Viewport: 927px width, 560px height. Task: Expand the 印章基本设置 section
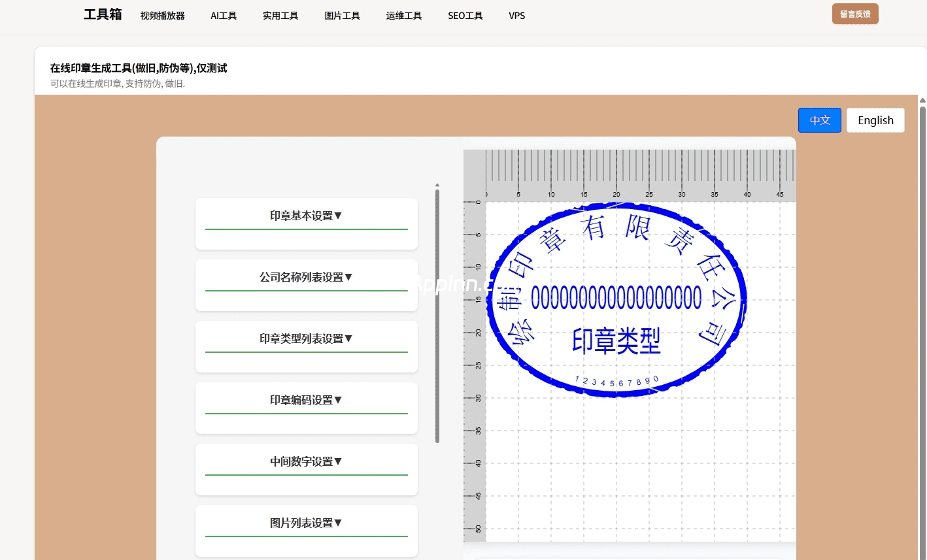click(307, 216)
